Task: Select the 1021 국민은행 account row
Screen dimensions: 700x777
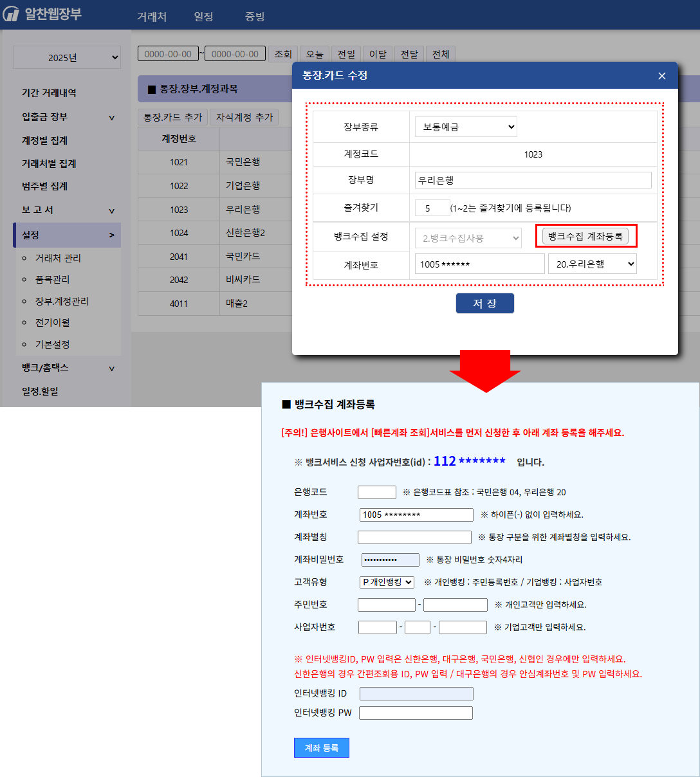Action: (x=215, y=162)
